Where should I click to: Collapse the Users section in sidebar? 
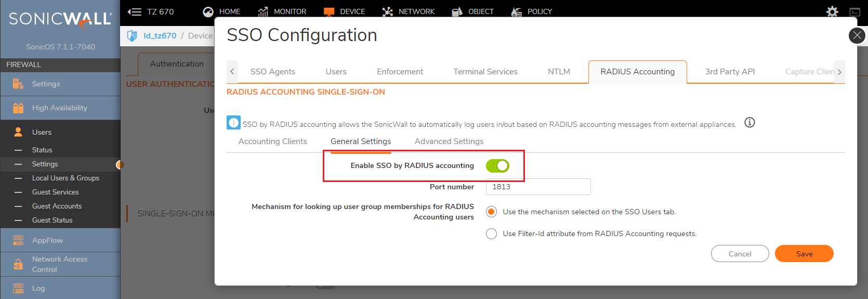[x=42, y=132]
